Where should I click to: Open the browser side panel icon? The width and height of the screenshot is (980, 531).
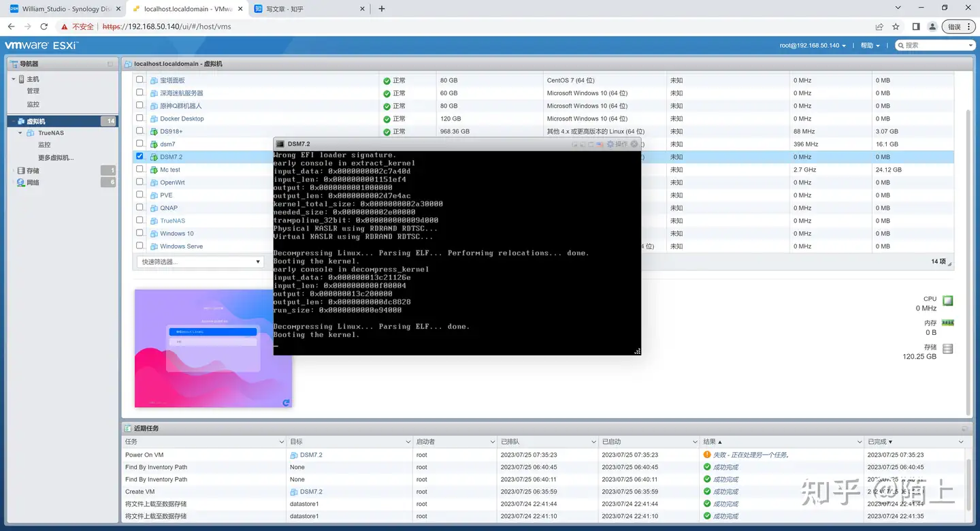916,27
